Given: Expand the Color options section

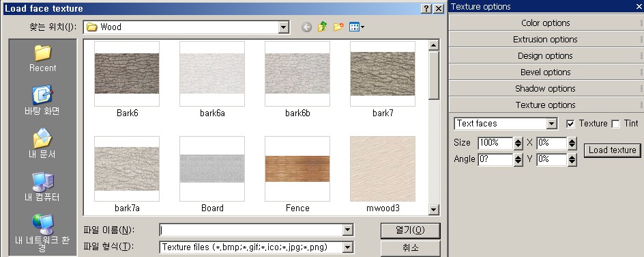Looking at the screenshot, I should tap(546, 23).
